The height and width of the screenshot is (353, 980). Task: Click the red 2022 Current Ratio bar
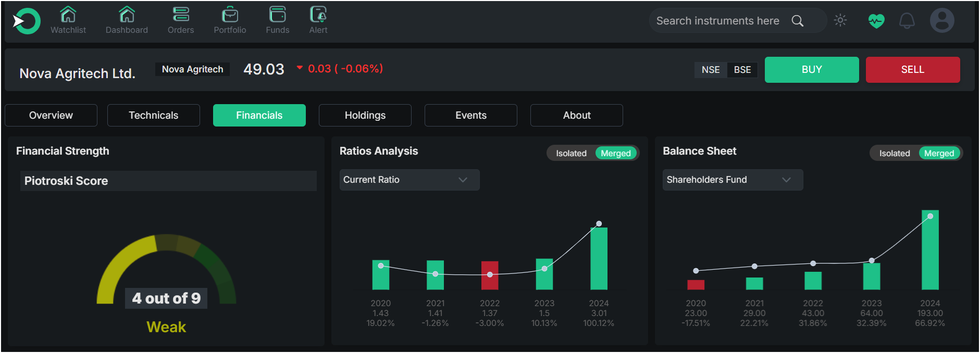click(x=490, y=275)
